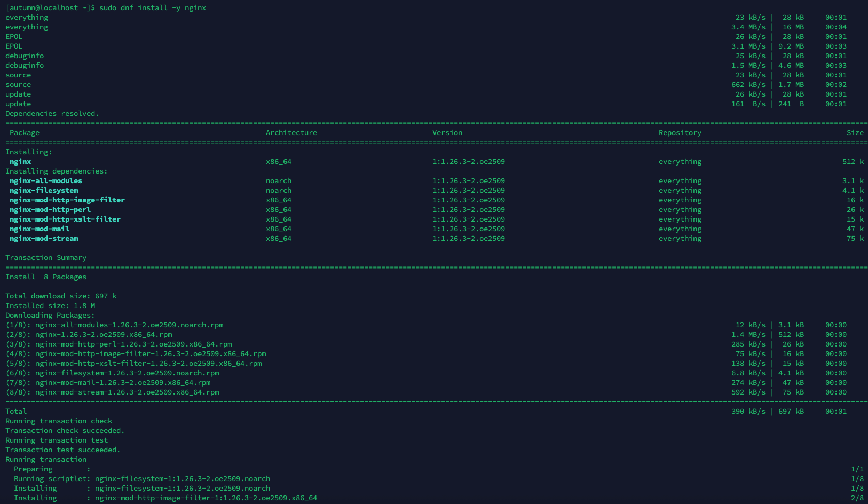Click the "sudo dnf install -y nginx" command
The width and height of the screenshot is (868, 504).
pyautogui.click(x=153, y=8)
